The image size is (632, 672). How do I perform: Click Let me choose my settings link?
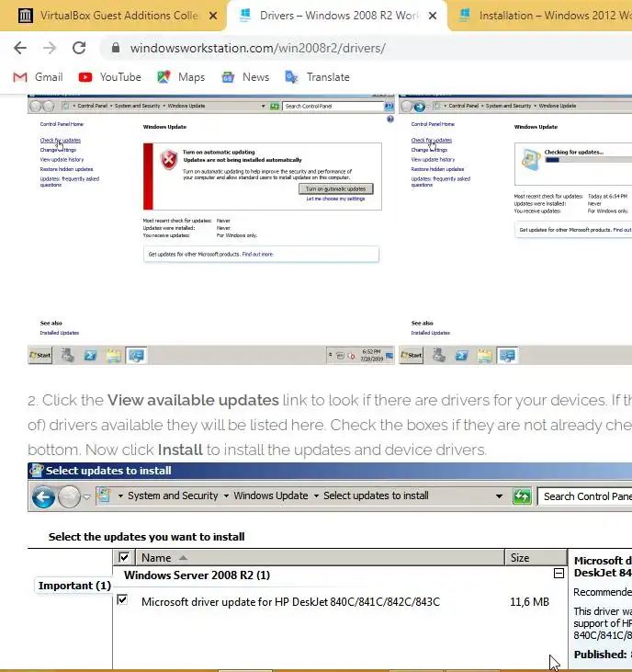[335, 199]
